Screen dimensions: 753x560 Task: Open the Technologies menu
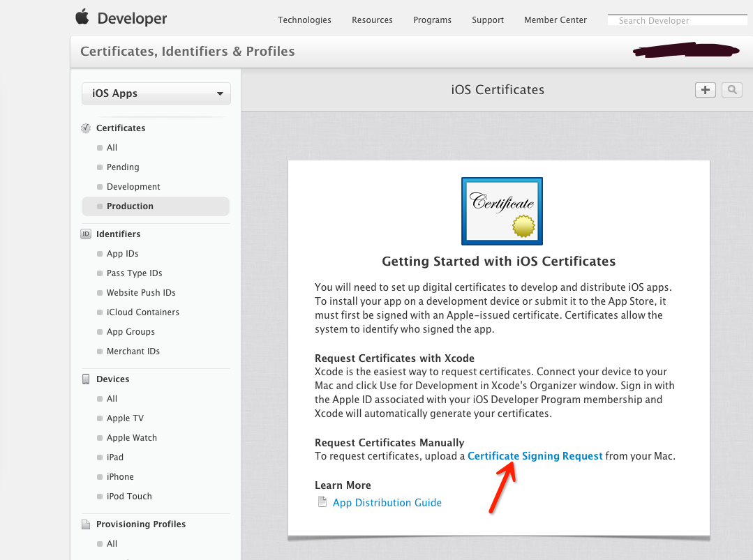coord(304,20)
